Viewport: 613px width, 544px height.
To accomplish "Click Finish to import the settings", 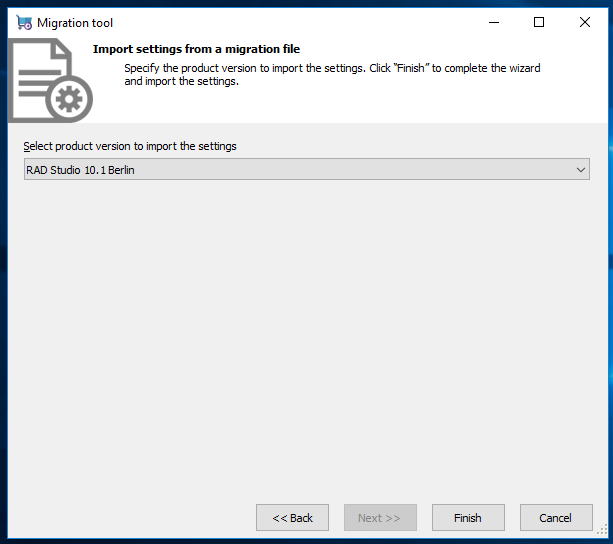I will [468, 518].
